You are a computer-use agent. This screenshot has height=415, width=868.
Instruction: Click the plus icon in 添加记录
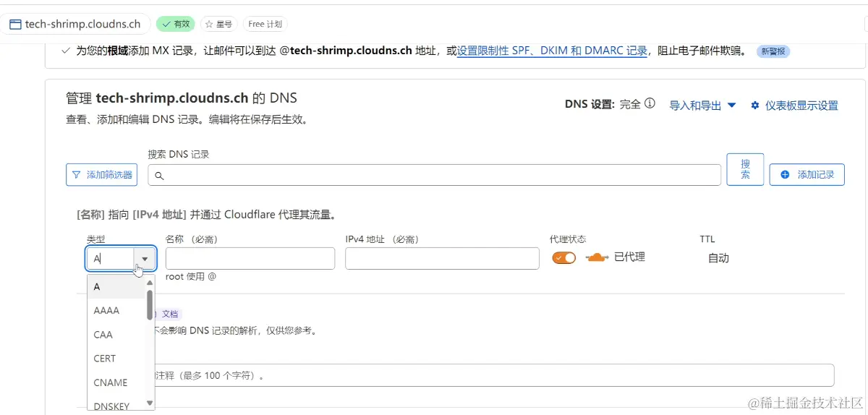785,174
